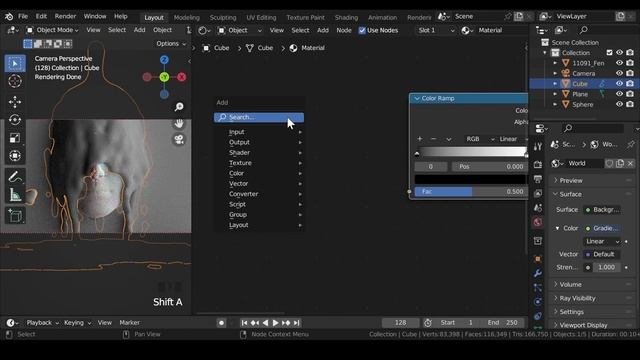Click the viewport zoom magnifier icon
The width and height of the screenshot is (640, 360).
pos(179,107)
